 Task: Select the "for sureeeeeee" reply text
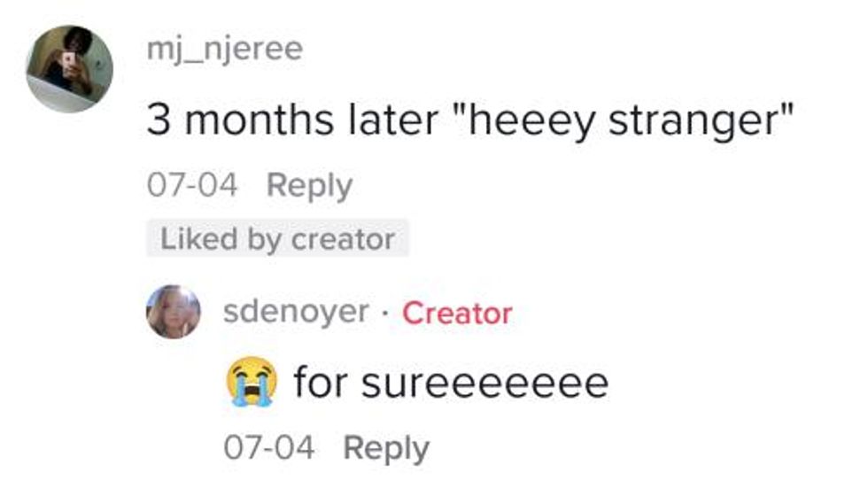point(451,383)
